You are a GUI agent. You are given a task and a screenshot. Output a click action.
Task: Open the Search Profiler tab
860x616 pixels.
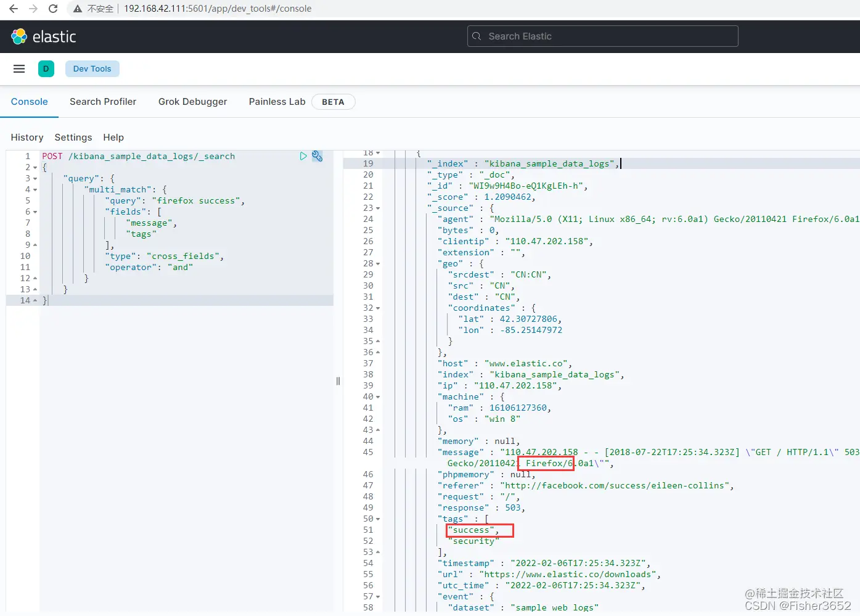103,102
